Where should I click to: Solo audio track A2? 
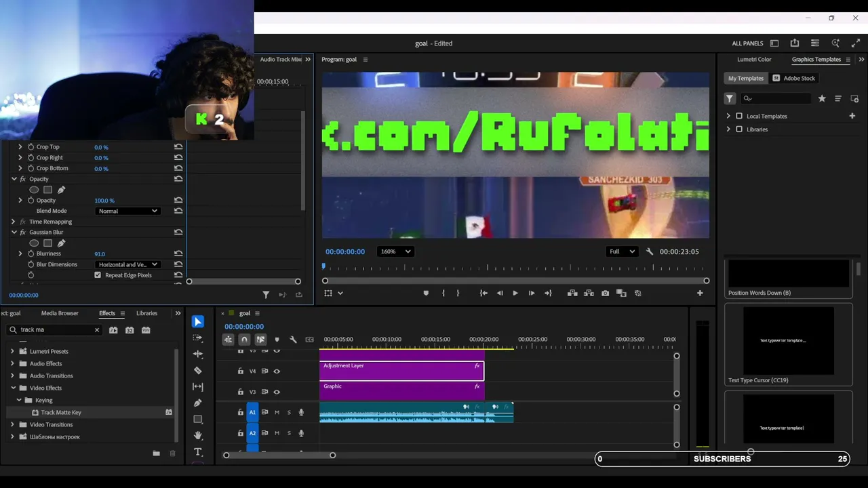289,433
